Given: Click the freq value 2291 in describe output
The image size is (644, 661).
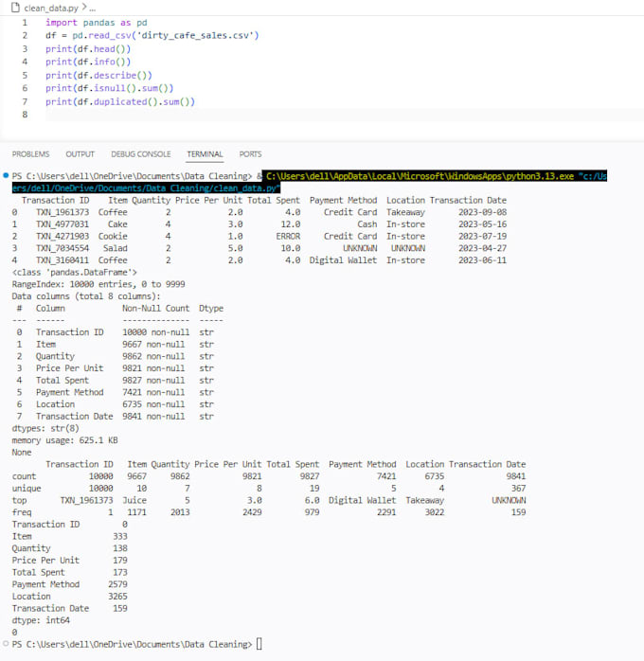Looking at the screenshot, I should (386, 512).
